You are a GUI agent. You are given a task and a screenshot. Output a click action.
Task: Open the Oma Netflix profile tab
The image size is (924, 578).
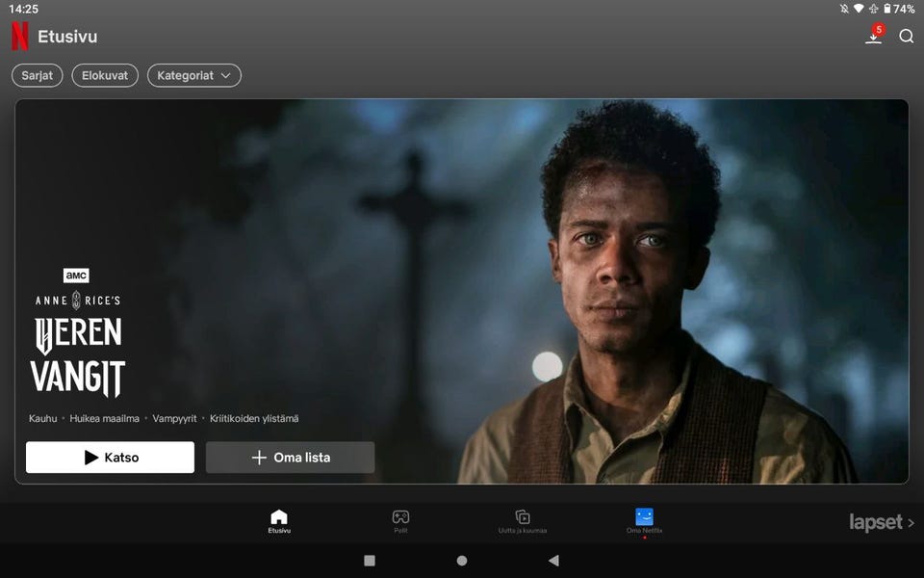(x=644, y=522)
